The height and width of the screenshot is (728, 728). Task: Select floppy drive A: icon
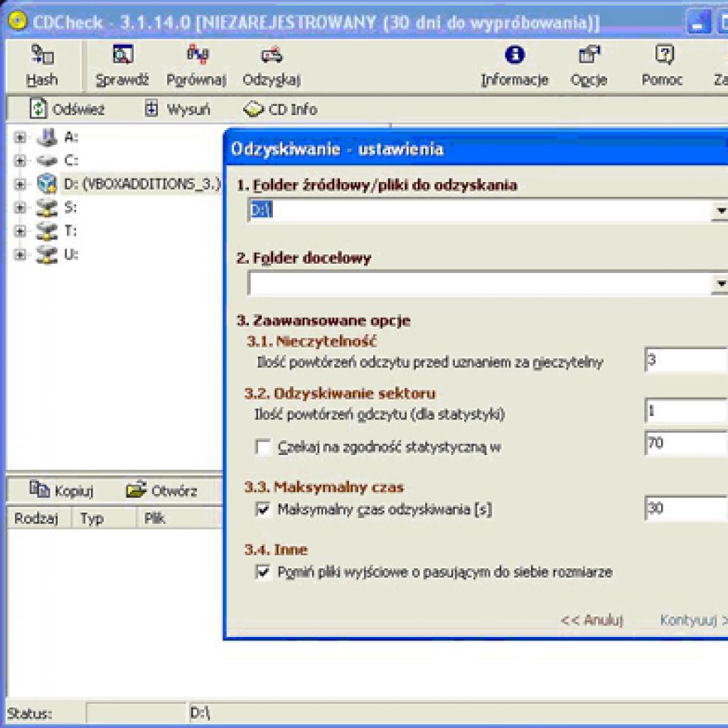(46, 137)
